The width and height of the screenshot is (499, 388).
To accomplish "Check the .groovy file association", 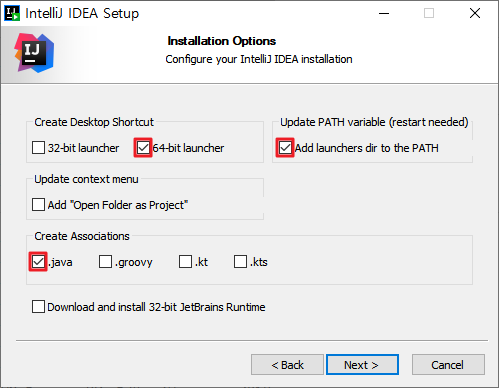I will pos(105,262).
